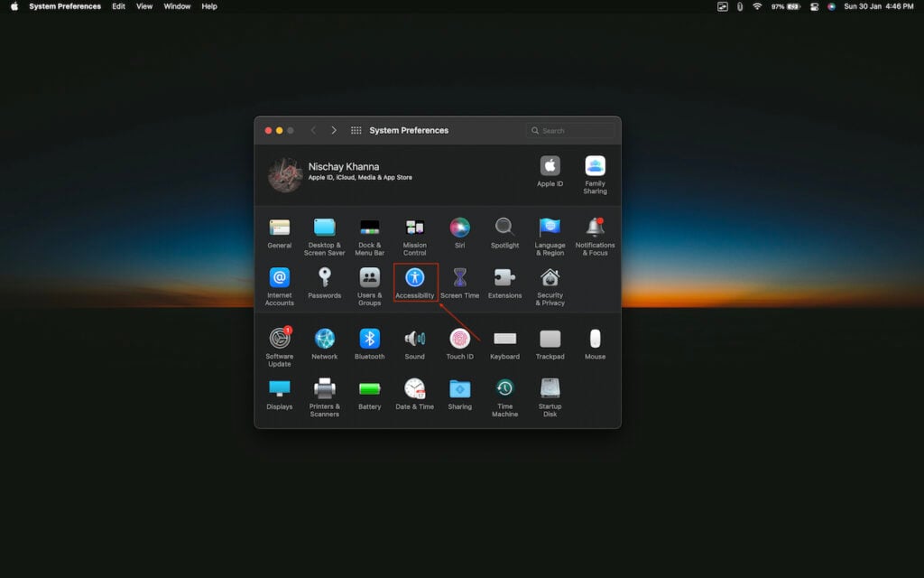Screen dimensions: 924x578
Task: Open Bluetooth settings
Action: pos(369,345)
